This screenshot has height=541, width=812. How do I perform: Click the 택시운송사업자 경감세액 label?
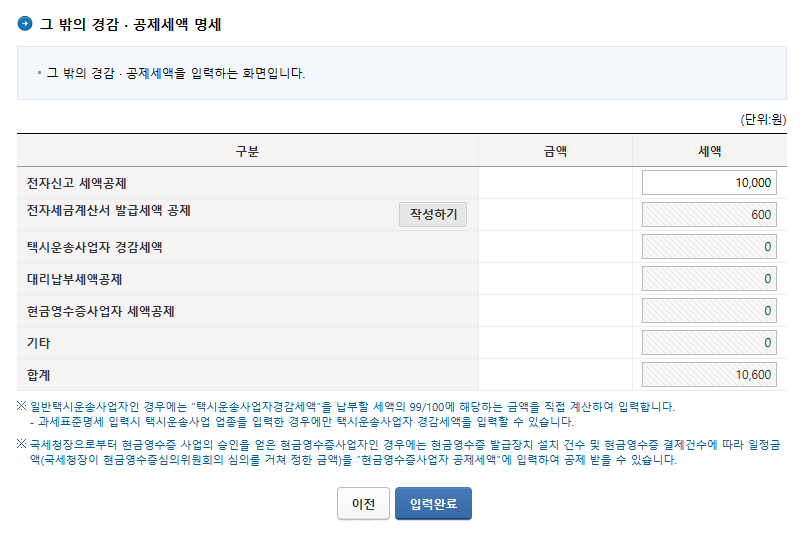pyautogui.click(x=94, y=247)
